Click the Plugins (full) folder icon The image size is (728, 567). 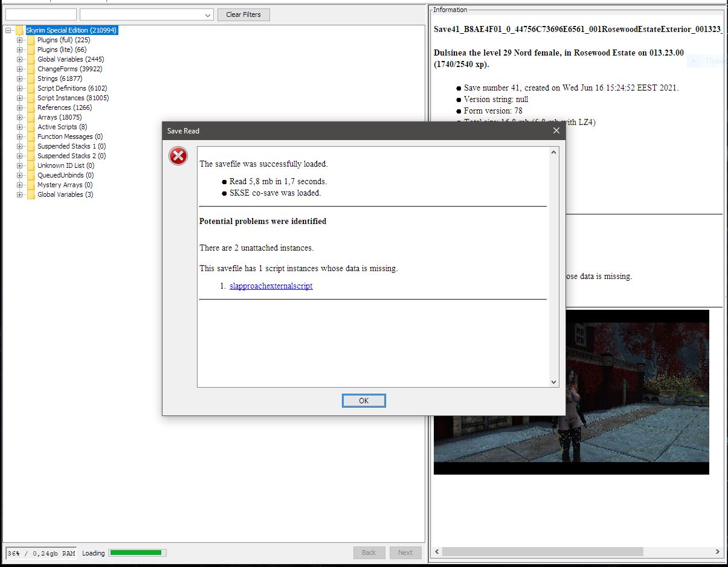tap(31, 40)
